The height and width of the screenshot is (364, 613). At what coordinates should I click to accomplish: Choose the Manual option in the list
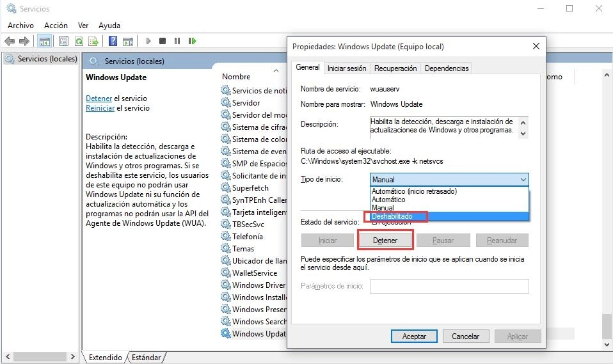tap(449, 208)
